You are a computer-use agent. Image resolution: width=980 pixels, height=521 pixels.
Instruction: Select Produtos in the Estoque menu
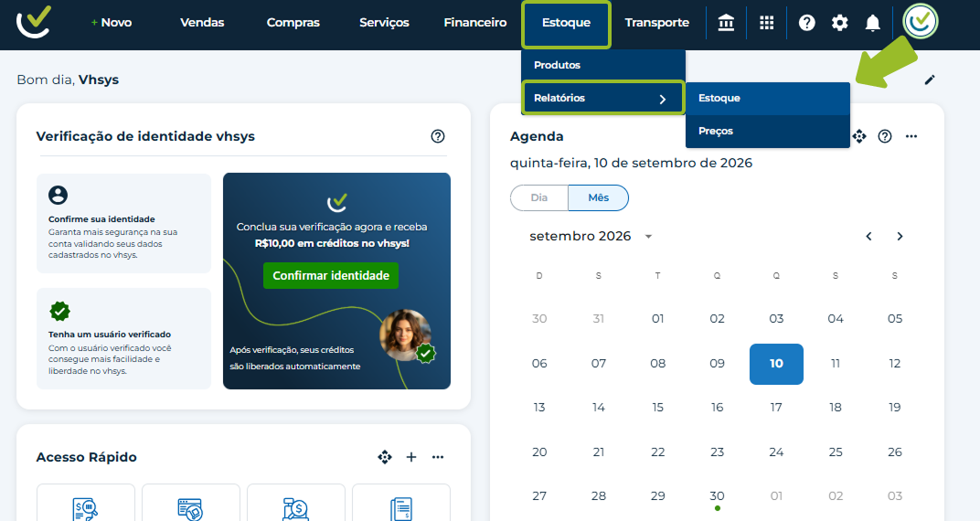[x=603, y=65]
